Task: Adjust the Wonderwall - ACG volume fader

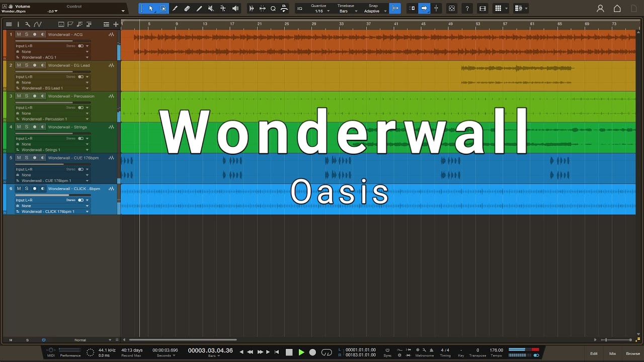Action: 53,41
